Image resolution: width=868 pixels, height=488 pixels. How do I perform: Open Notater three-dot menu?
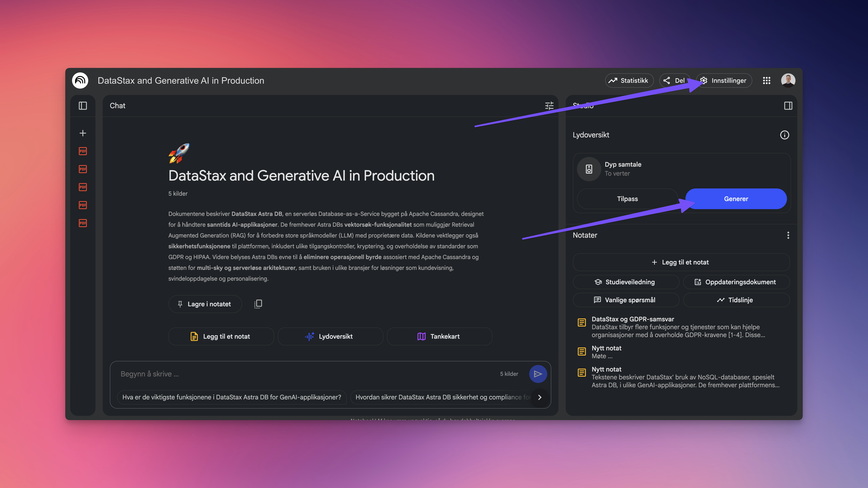click(788, 235)
